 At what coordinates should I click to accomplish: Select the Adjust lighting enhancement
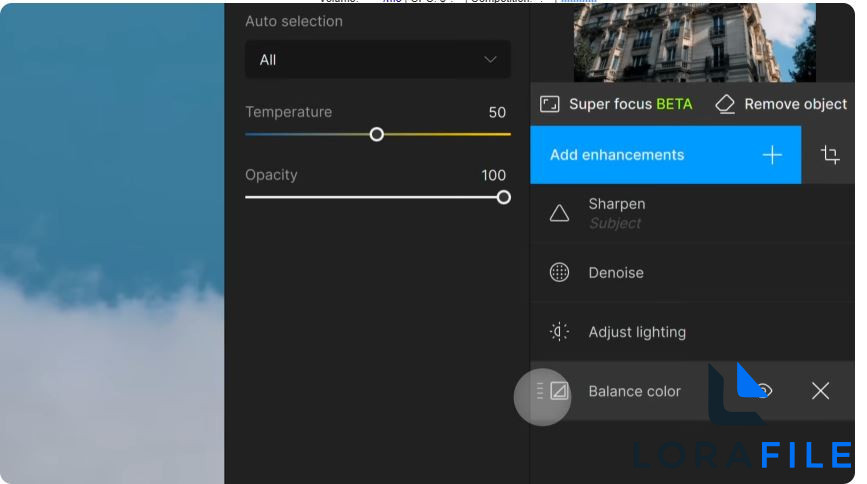click(x=692, y=332)
